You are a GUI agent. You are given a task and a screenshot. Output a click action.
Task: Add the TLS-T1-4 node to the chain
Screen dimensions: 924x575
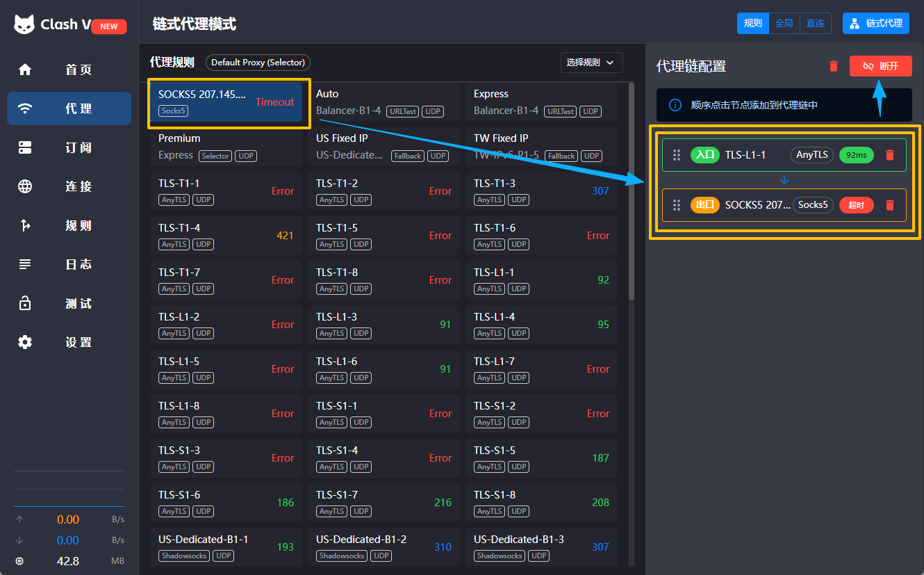(226, 236)
